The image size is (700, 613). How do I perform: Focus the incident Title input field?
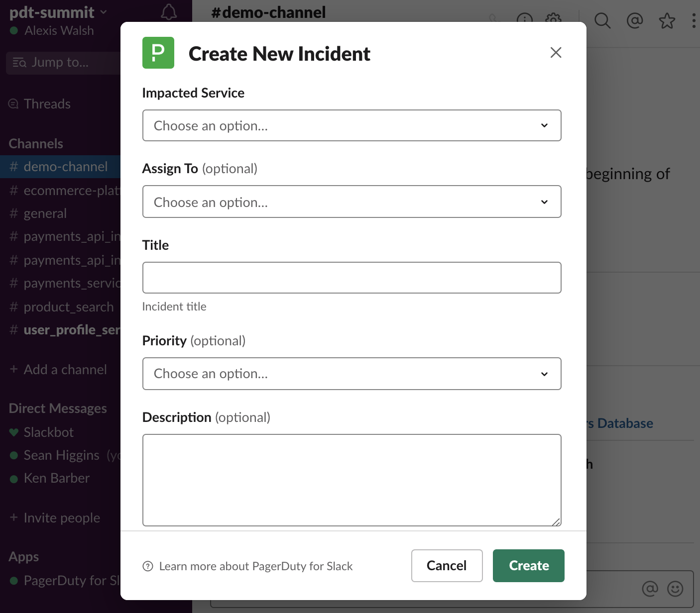[351, 278]
